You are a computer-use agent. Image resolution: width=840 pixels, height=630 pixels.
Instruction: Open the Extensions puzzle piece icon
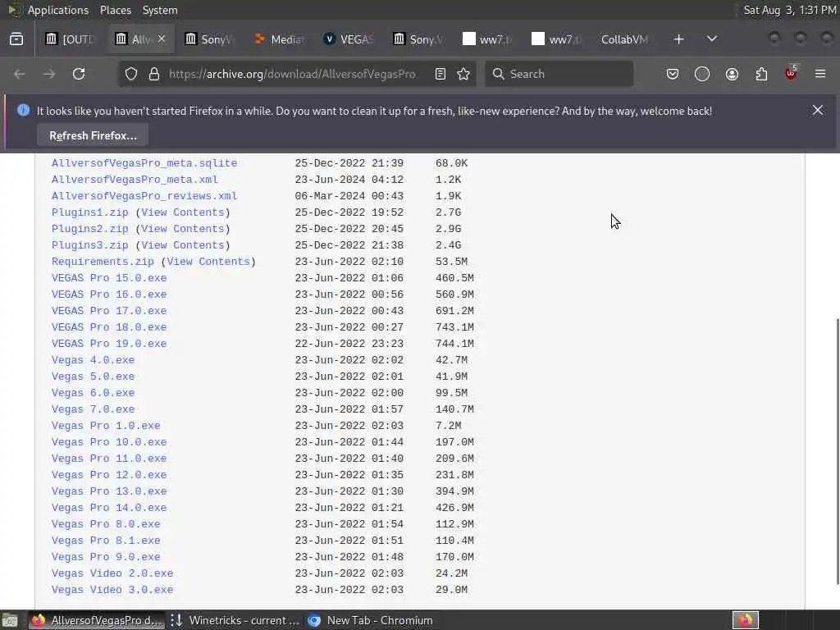761,74
